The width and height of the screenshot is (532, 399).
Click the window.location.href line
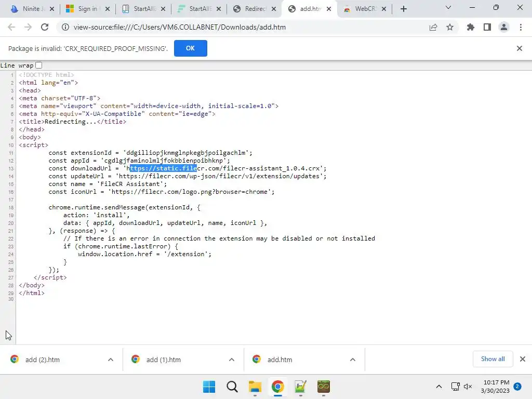(144, 254)
